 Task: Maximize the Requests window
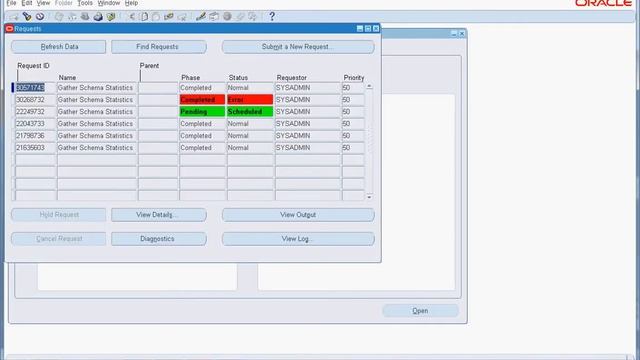[368, 29]
